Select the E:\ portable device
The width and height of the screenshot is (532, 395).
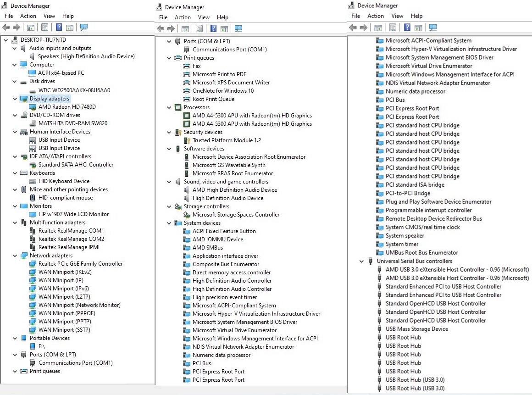coord(42,346)
